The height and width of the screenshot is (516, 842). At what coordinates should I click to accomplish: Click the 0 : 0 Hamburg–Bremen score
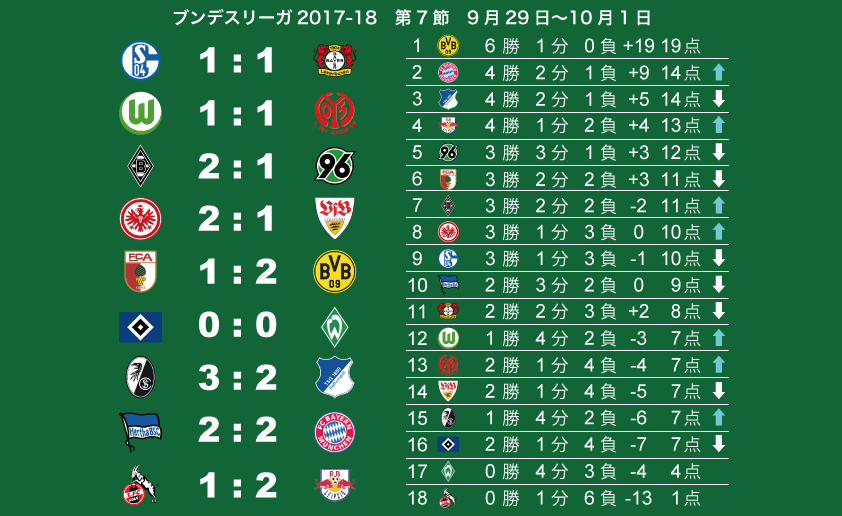click(237, 325)
